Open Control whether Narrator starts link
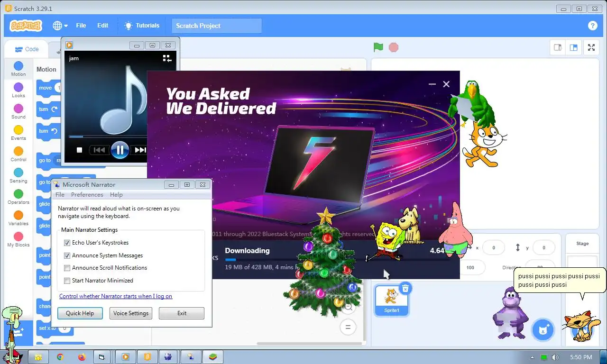 116,296
